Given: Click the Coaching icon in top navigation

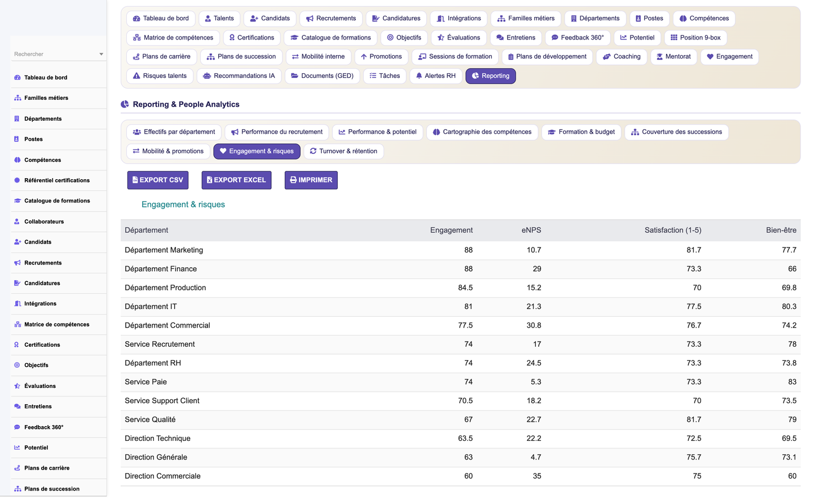Looking at the screenshot, I should [607, 56].
